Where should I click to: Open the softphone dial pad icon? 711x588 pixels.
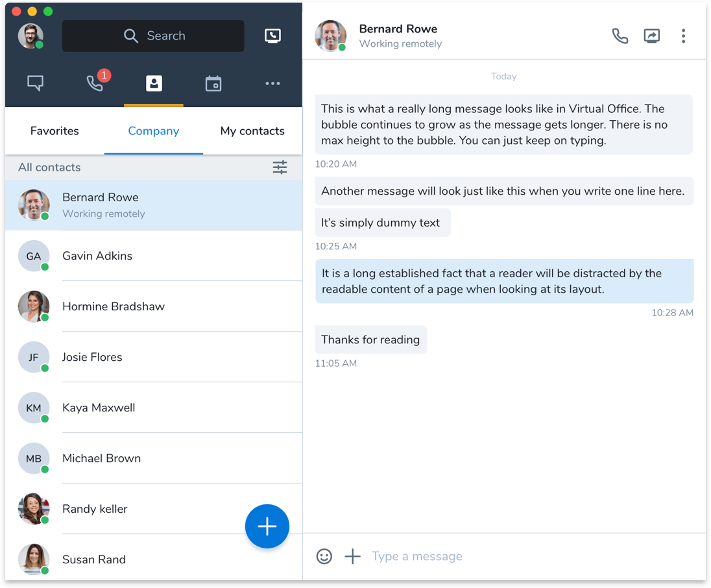pyautogui.click(x=273, y=36)
